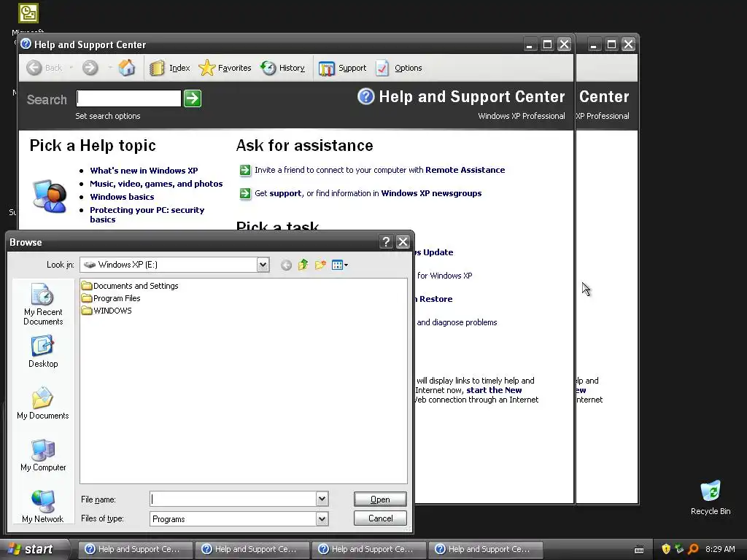Select the Documents and Settings folder
Screen dimensions: 747x560
pos(130,286)
